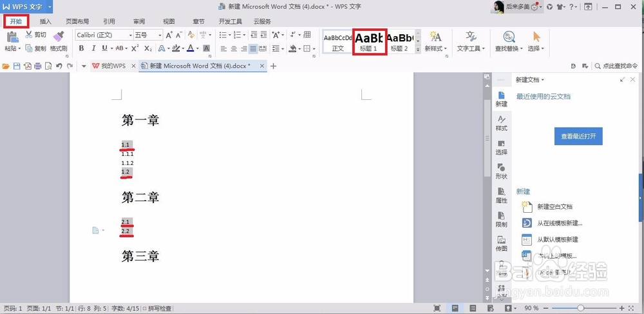644x314 pixels.
Task: Toggle italic formatting
Action: pos(93,48)
